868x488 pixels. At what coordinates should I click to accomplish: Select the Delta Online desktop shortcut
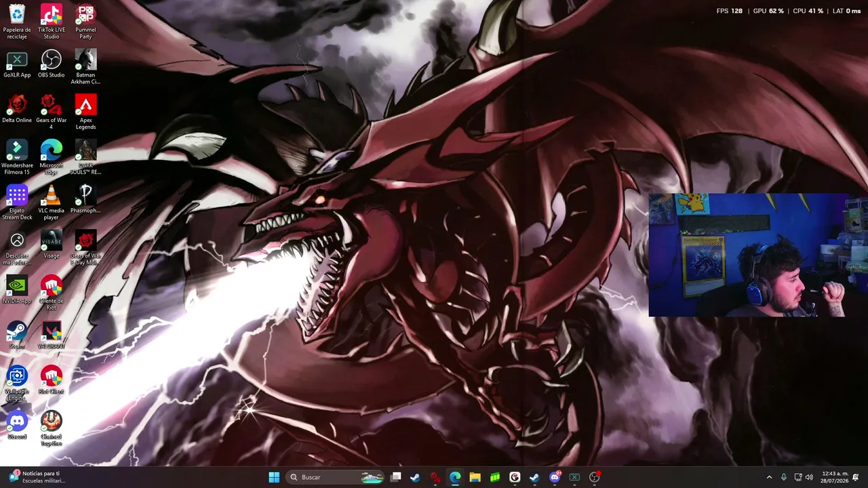(x=17, y=110)
